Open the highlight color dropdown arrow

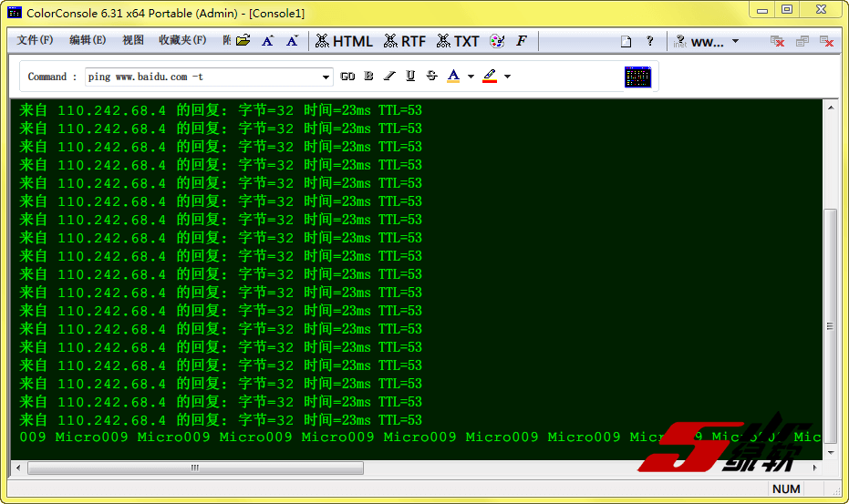[x=507, y=77]
